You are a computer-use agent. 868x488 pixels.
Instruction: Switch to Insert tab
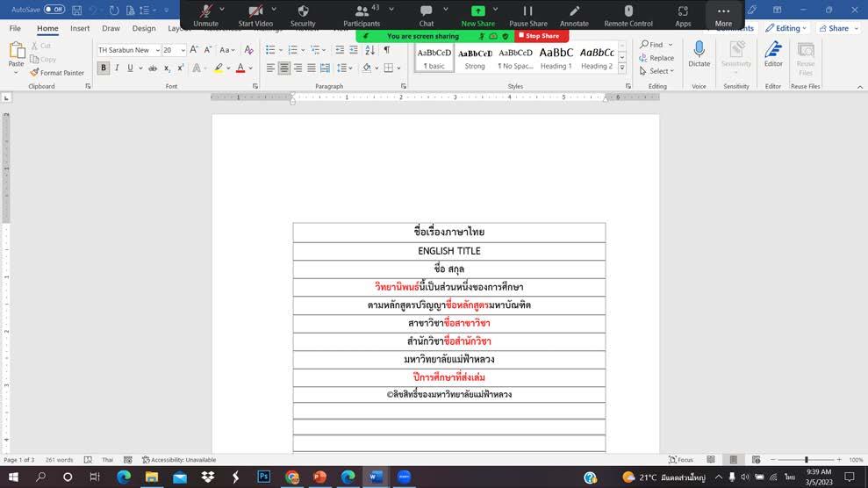tap(80, 28)
